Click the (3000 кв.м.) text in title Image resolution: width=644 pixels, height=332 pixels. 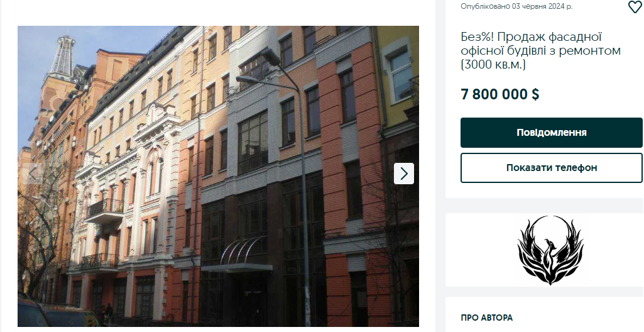(493, 65)
